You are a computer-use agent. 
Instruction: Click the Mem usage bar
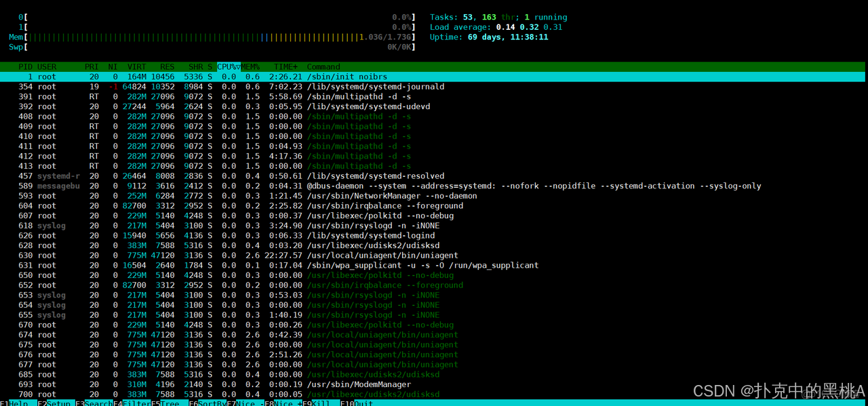tap(212, 37)
